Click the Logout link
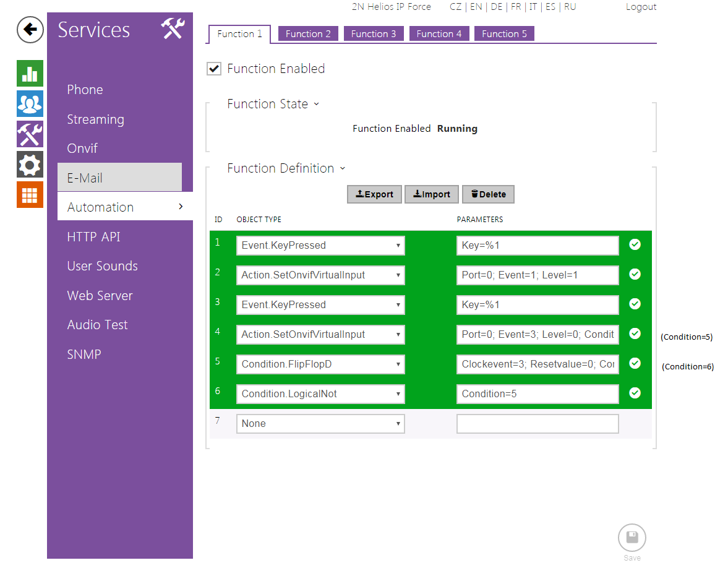 (x=641, y=7)
